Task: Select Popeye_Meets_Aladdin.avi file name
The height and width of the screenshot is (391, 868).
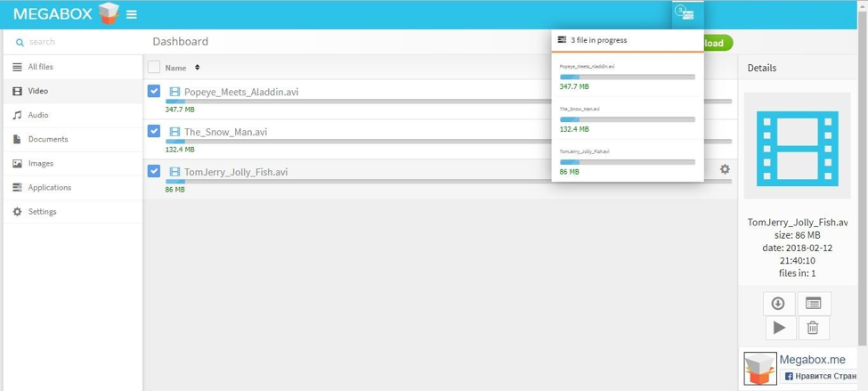Action: [241, 92]
